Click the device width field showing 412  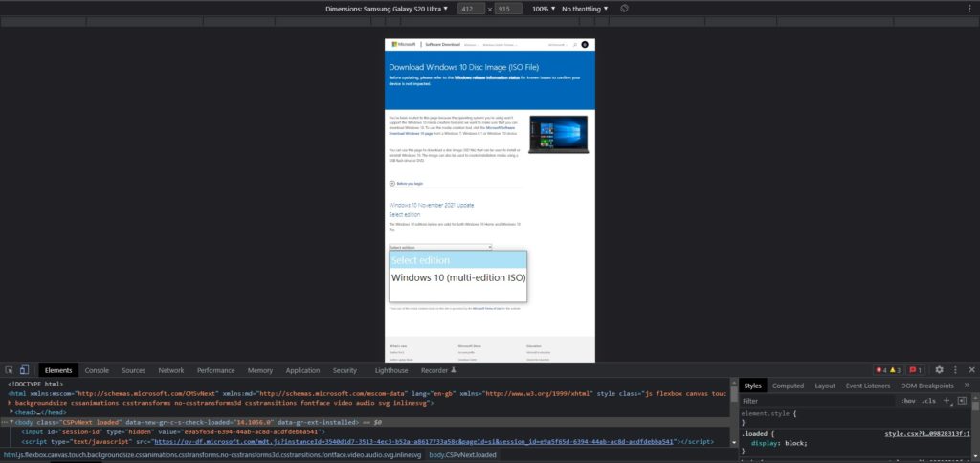[x=472, y=9]
